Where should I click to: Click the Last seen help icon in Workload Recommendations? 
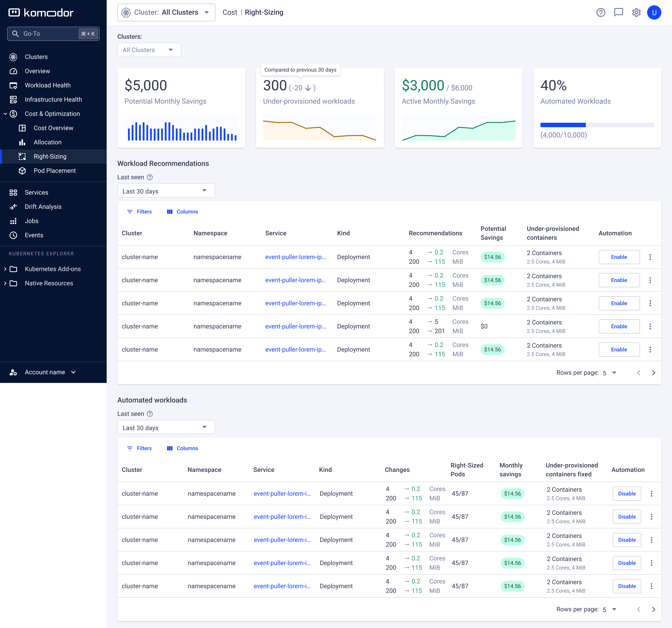(x=150, y=177)
